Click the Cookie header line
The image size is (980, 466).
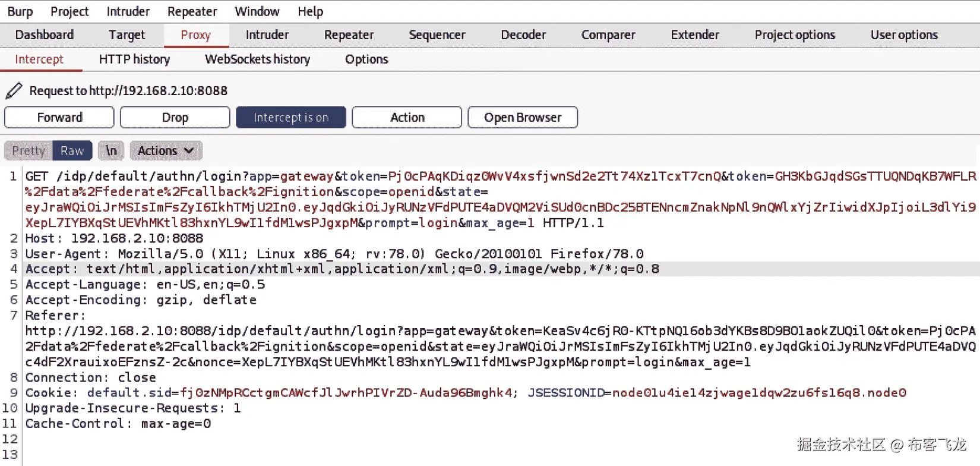(x=466, y=393)
